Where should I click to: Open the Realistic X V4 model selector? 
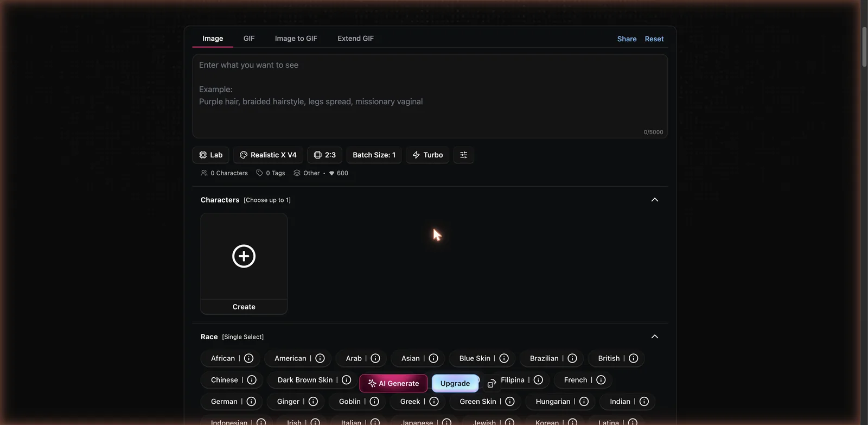[x=268, y=155]
